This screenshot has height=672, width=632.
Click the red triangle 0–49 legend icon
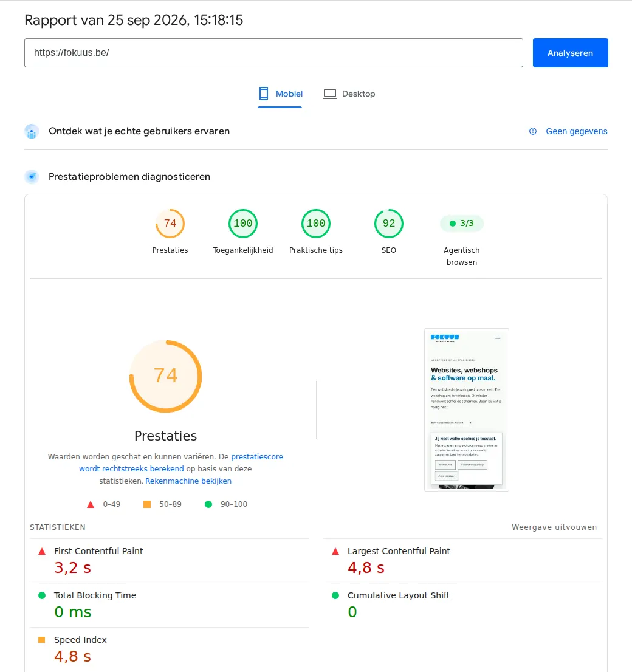[x=91, y=504]
